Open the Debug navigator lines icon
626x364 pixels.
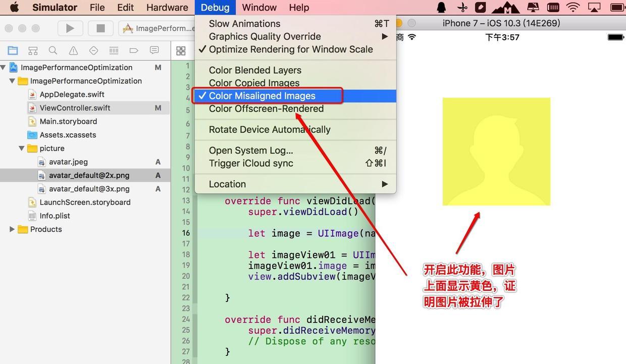(x=114, y=50)
